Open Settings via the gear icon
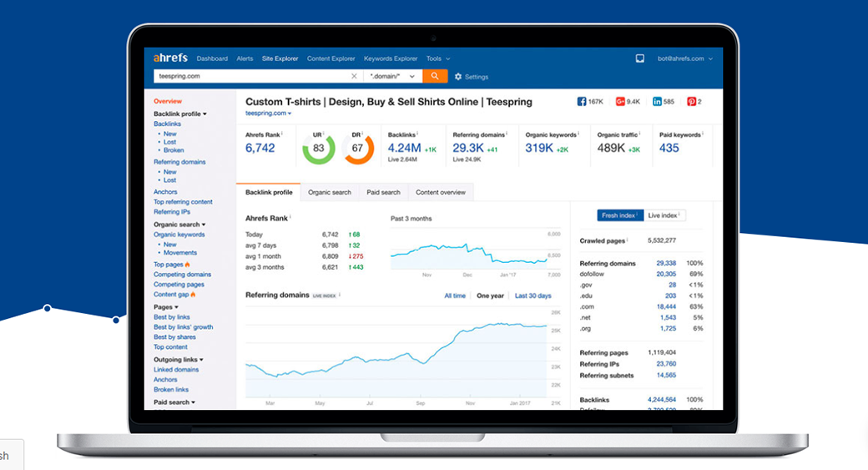This screenshot has width=868, height=470. (x=458, y=77)
